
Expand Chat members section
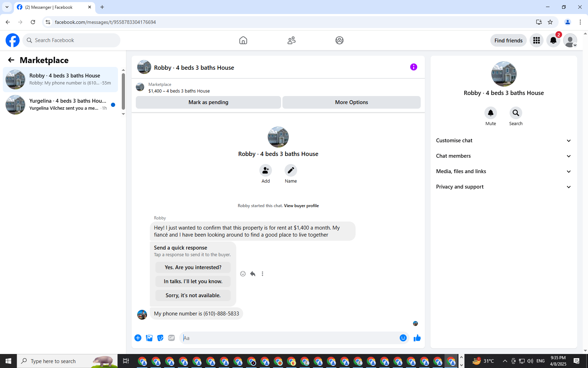point(504,156)
